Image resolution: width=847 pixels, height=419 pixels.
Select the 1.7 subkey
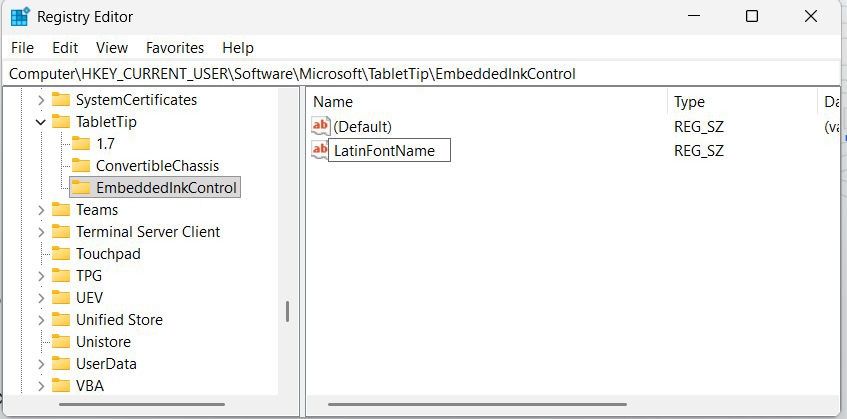point(105,144)
